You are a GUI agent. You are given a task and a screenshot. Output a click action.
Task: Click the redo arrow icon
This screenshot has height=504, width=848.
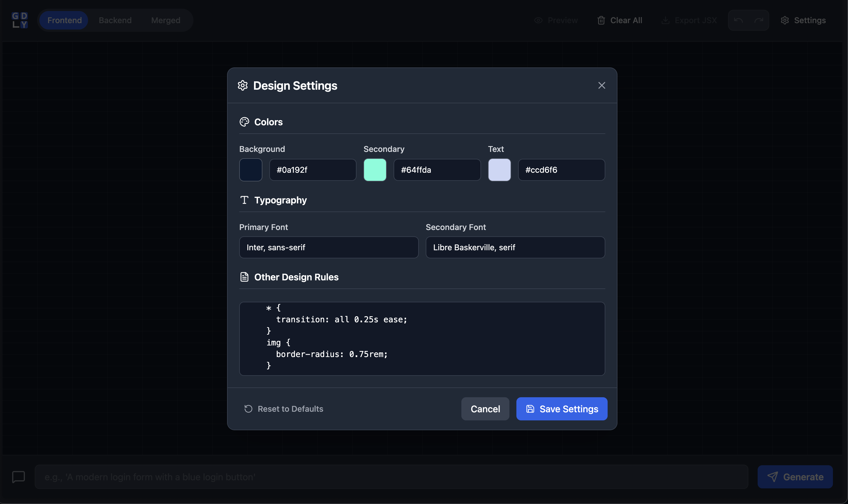pos(759,20)
